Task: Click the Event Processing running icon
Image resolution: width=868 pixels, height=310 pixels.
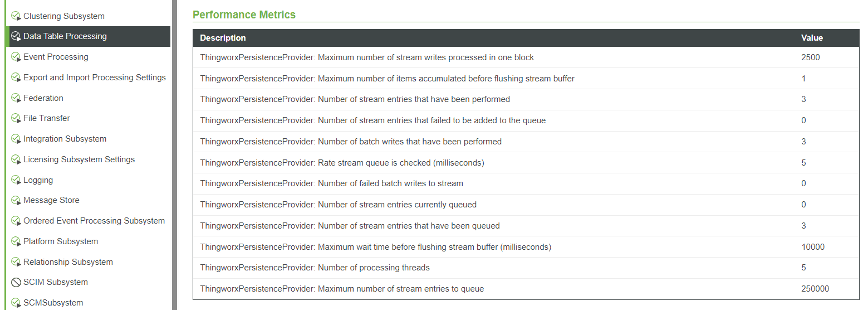Action: (16, 57)
